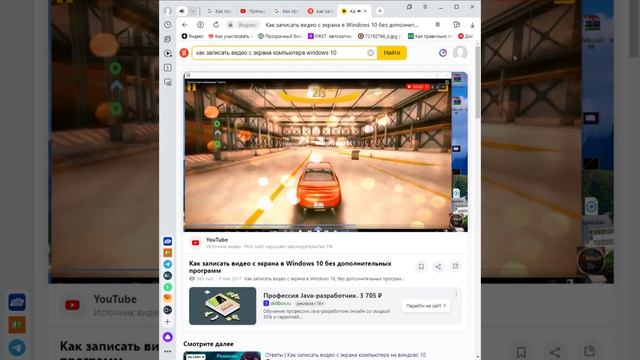Click the icon left of the downloads arrow
Viewport: 640px width, 360px height.
point(456,25)
